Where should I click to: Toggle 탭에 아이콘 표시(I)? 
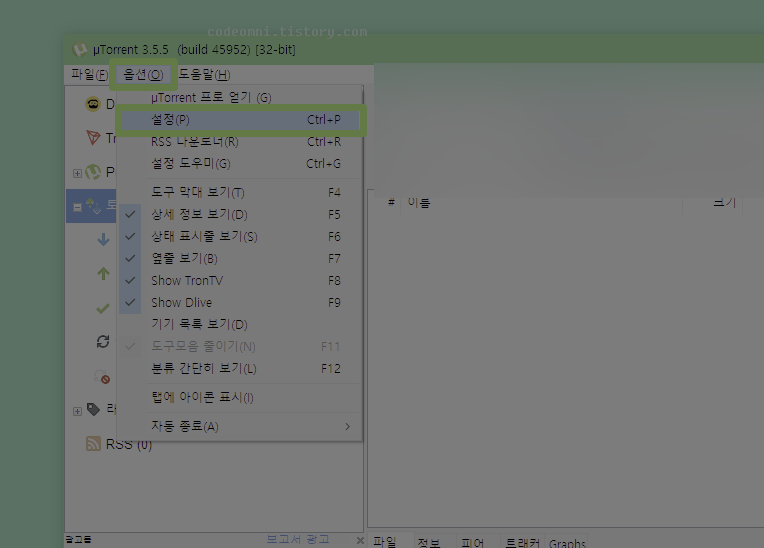[x=241, y=397]
